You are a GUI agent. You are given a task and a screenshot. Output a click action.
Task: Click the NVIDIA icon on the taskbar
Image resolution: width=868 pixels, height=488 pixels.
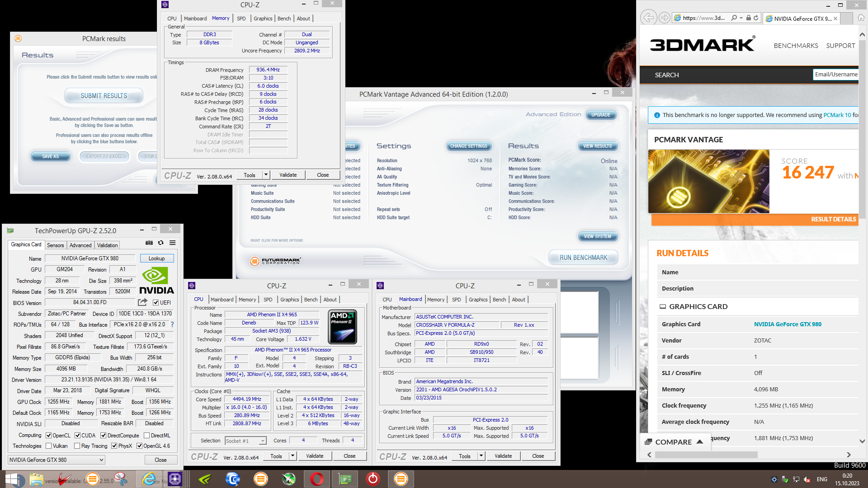205,479
